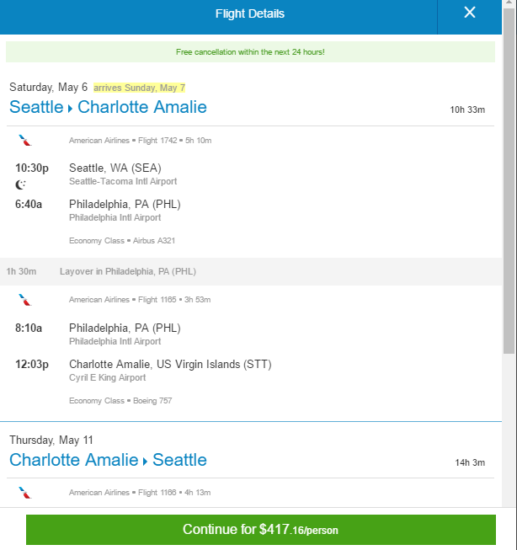The height and width of the screenshot is (550, 517).
Task: Click the overnight moon icon under 10:30p
Action: [21, 185]
